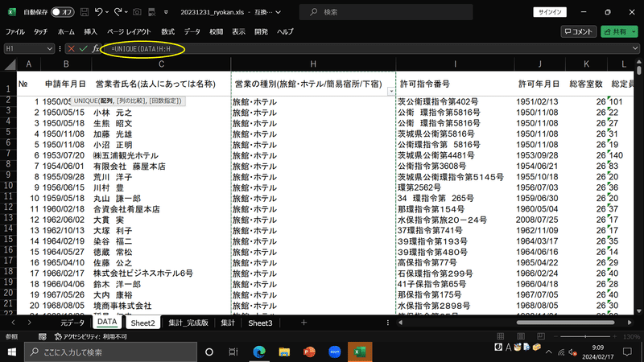Click the コメント comments button

tap(579, 31)
